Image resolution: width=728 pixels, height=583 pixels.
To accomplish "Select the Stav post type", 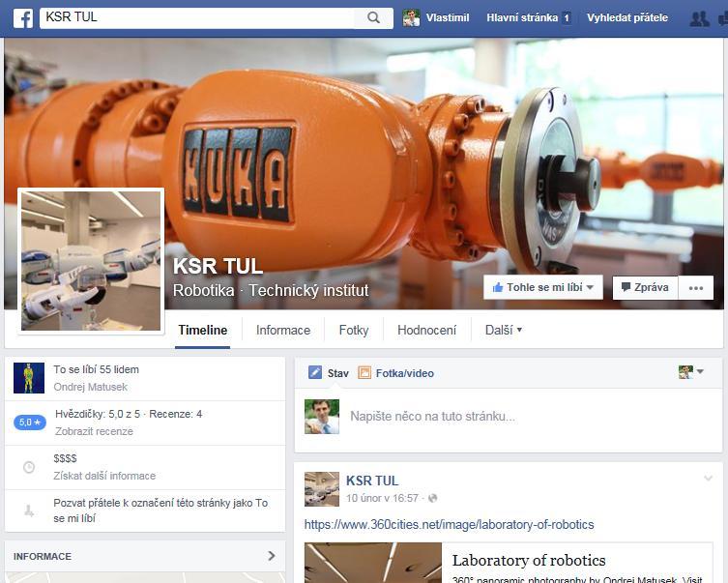I will (x=338, y=373).
